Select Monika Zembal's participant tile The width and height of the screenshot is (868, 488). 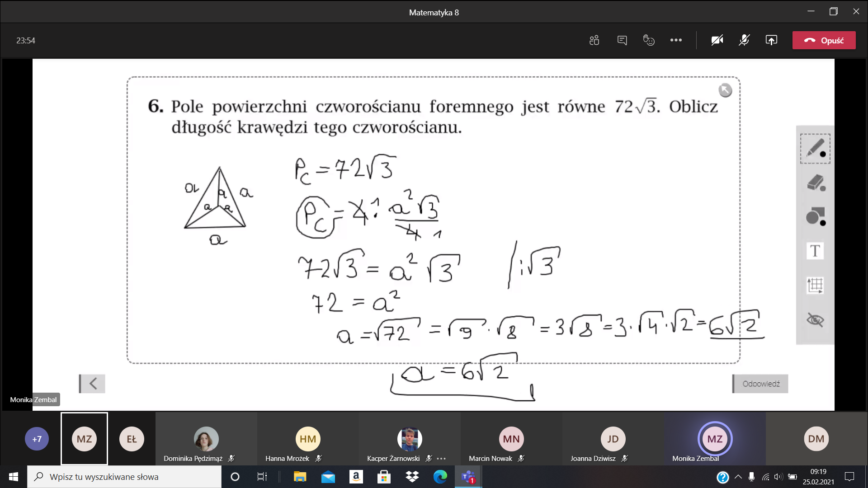coord(714,439)
